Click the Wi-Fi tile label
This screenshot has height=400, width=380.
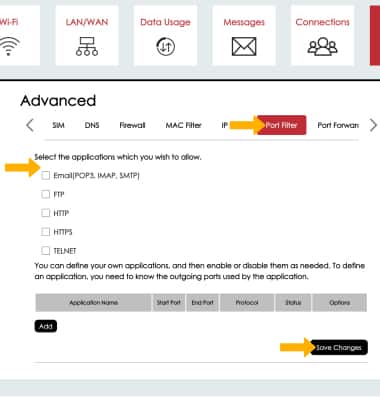(9, 22)
